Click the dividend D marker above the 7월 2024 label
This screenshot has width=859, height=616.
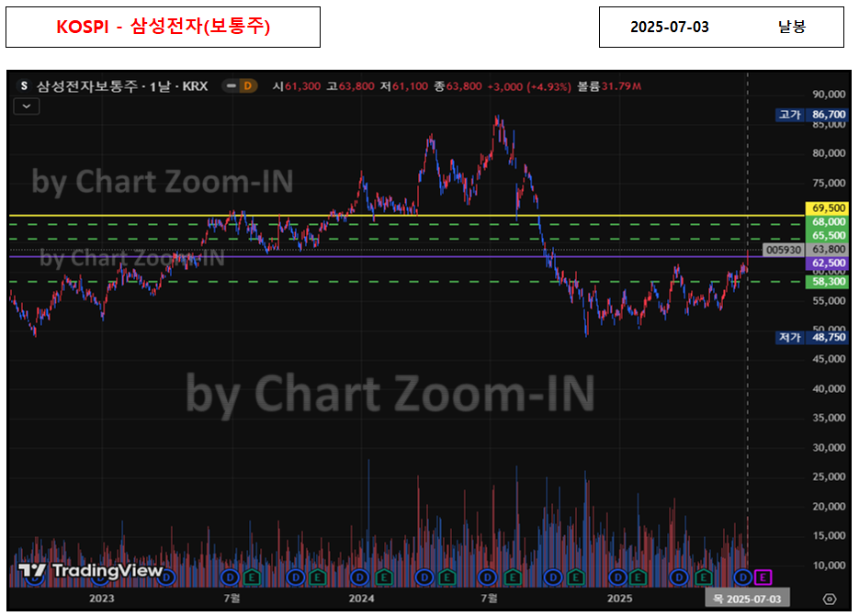(488, 577)
